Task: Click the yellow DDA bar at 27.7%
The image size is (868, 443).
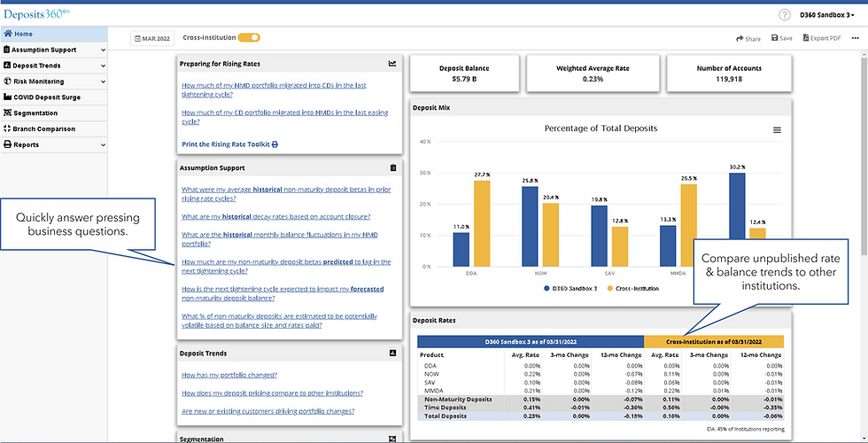Action: point(482,223)
